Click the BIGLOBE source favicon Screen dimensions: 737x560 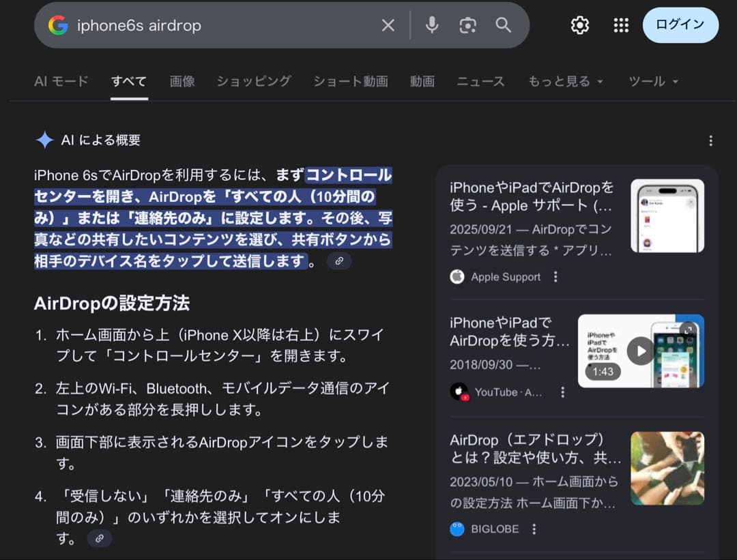(x=457, y=529)
